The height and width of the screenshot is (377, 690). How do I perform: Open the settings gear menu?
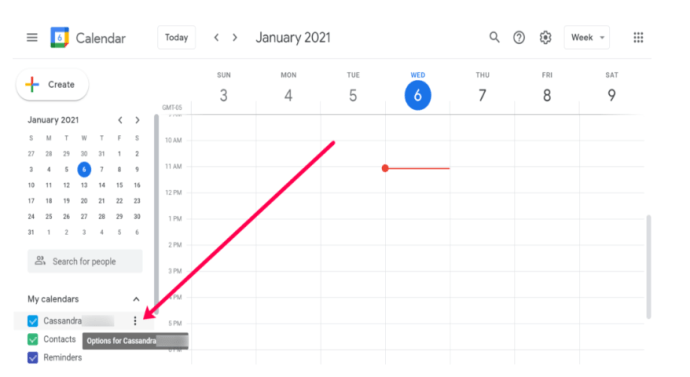point(545,37)
